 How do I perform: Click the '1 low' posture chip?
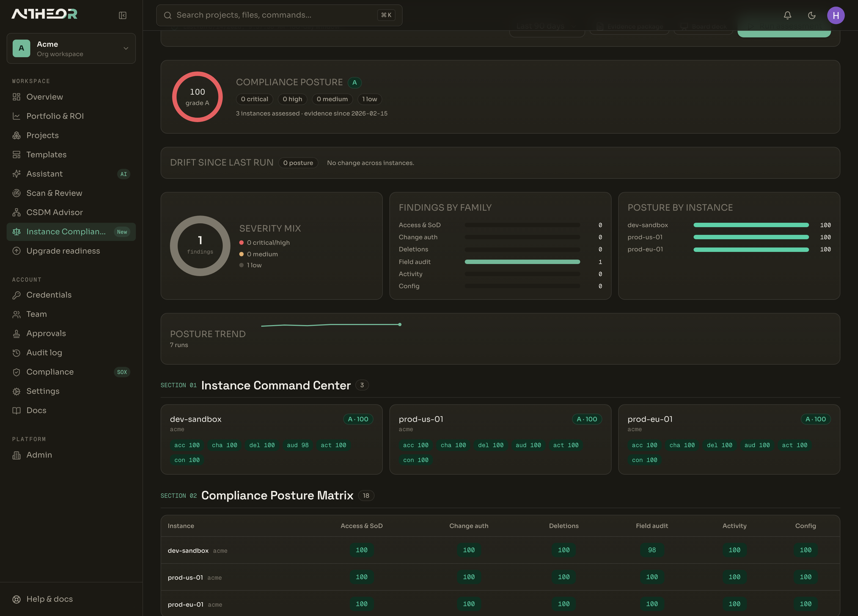[x=370, y=99]
